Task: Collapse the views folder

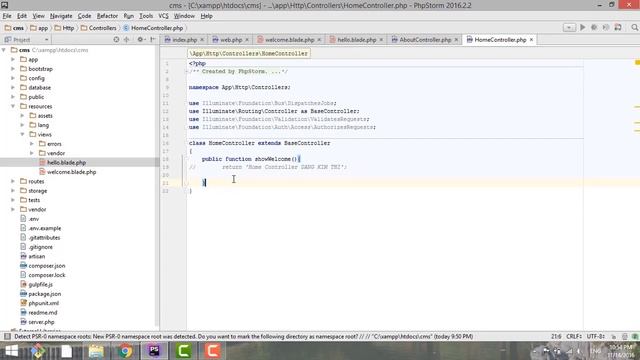Action: pos(22,134)
